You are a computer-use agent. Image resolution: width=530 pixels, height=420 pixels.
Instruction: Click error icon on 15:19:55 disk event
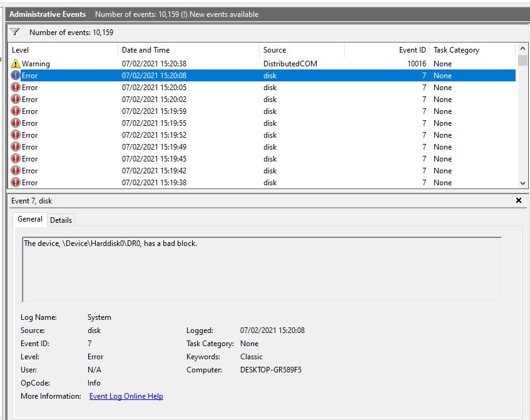pos(16,123)
